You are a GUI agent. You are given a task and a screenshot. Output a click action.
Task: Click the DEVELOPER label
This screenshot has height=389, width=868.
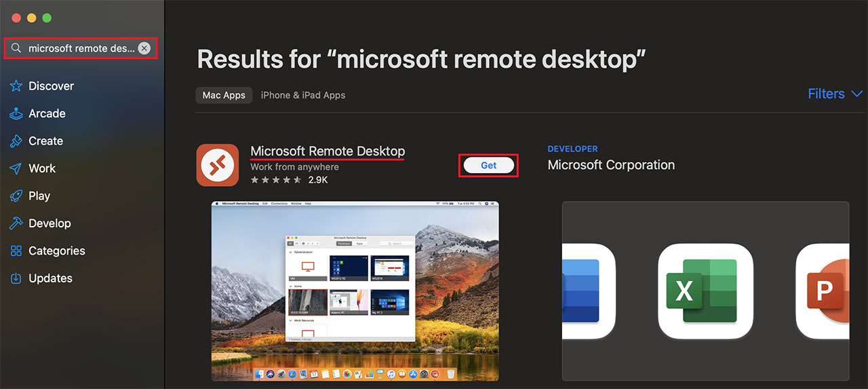click(x=572, y=149)
